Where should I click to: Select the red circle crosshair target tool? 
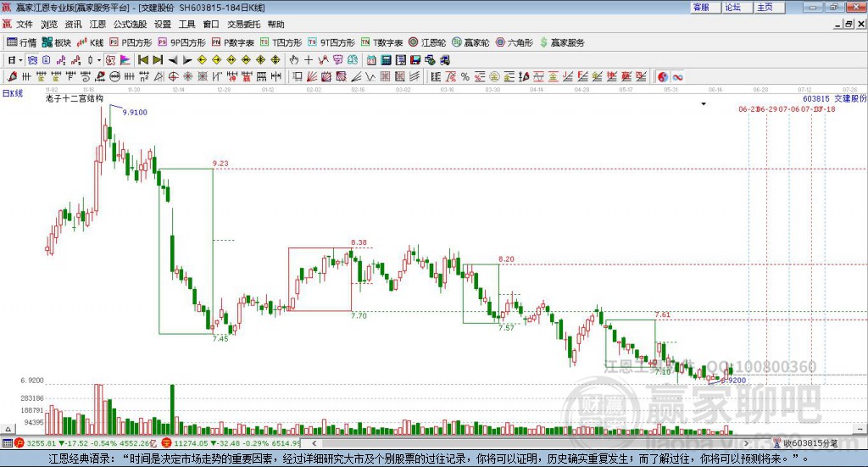coord(173,76)
